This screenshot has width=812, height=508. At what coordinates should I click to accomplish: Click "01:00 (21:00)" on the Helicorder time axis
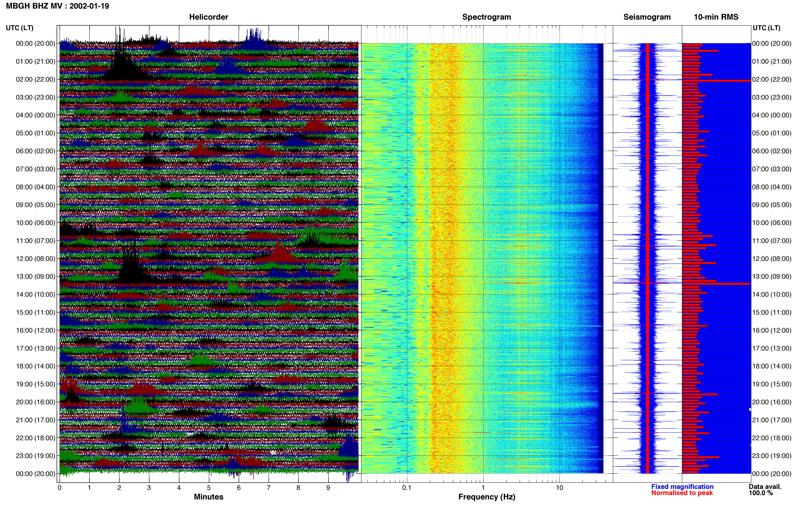(x=36, y=61)
